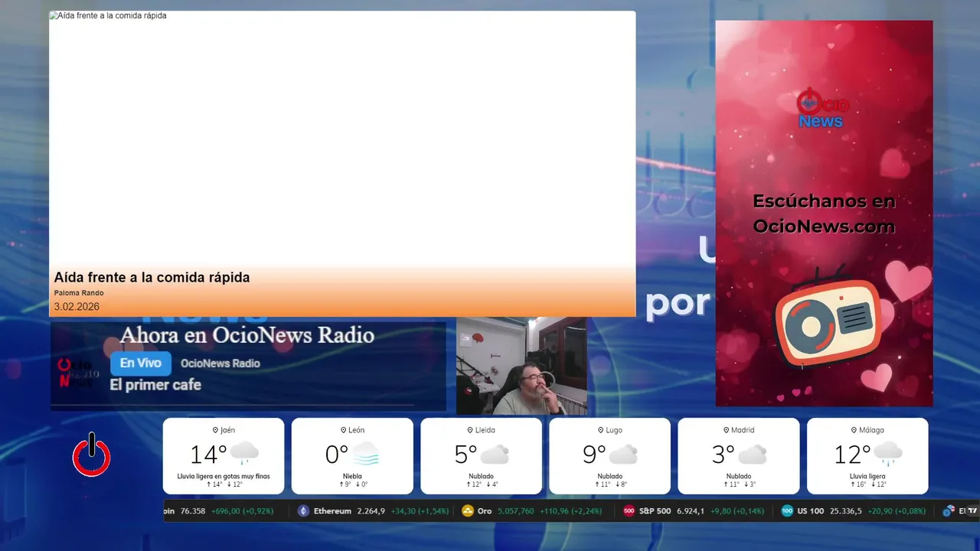Click the rain cloud icon for Jaén

(244, 453)
